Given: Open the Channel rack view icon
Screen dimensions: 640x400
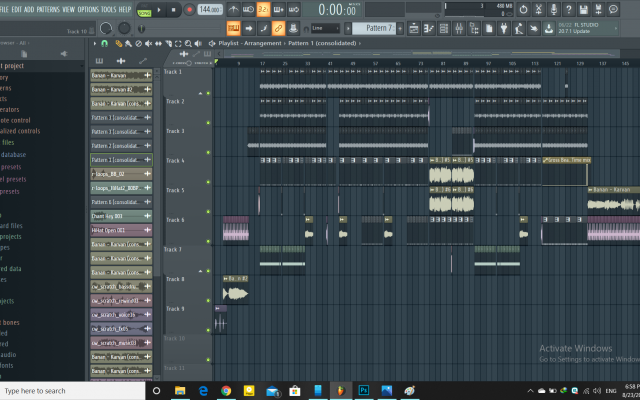Looking at the screenshot, I should tap(444, 29).
